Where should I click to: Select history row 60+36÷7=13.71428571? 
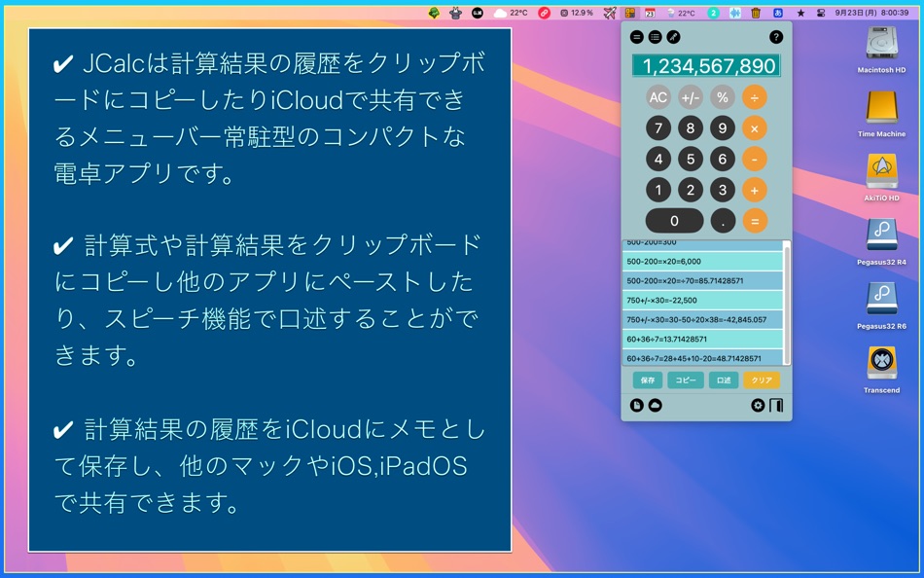[x=702, y=340]
